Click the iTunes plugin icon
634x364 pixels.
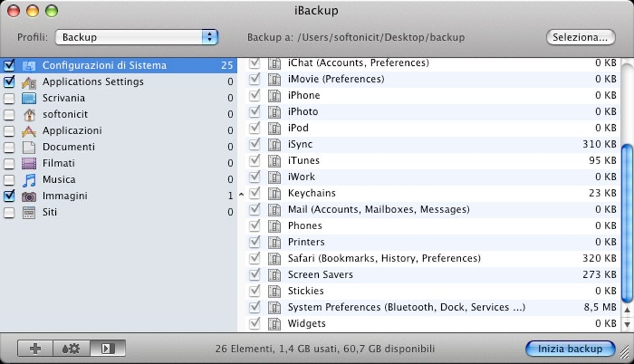pyautogui.click(x=274, y=161)
